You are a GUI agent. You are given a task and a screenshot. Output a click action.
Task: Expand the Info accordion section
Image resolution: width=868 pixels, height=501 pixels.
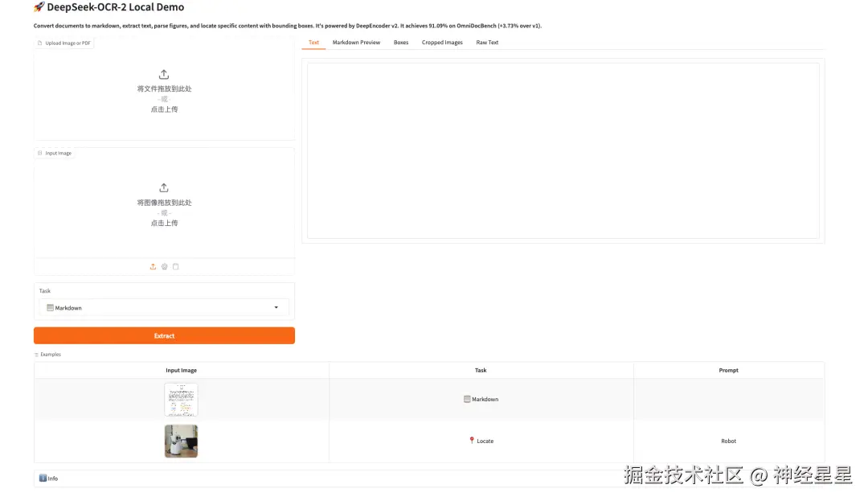tap(429, 478)
